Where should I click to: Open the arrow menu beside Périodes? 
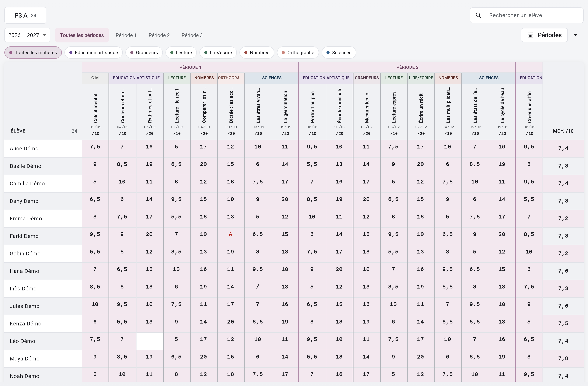tap(576, 35)
